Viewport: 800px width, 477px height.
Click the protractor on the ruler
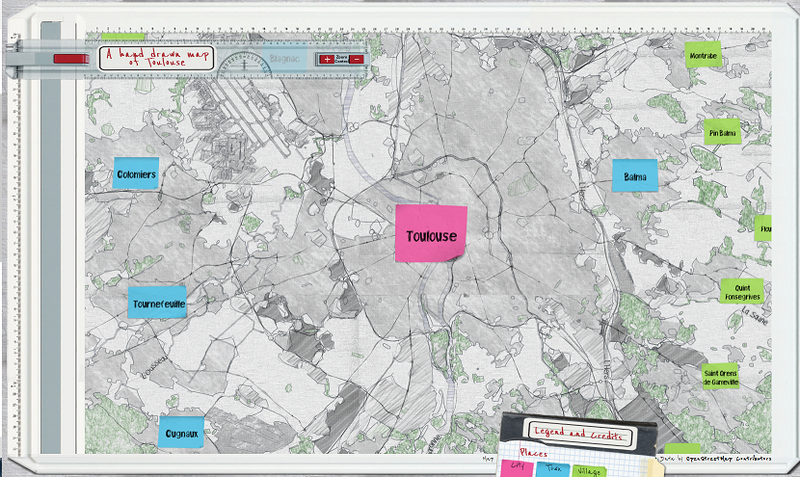pos(243,63)
